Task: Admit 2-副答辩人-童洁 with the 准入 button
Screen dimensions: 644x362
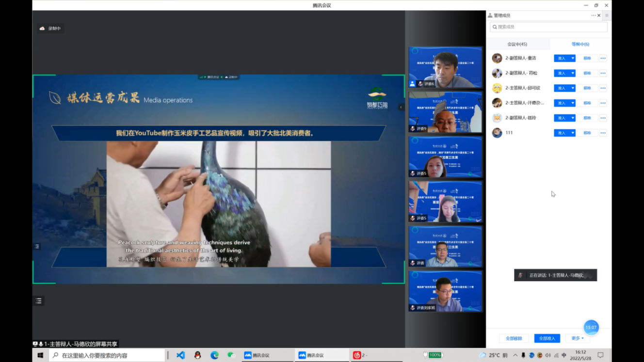Action: click(x=562, y=58)
